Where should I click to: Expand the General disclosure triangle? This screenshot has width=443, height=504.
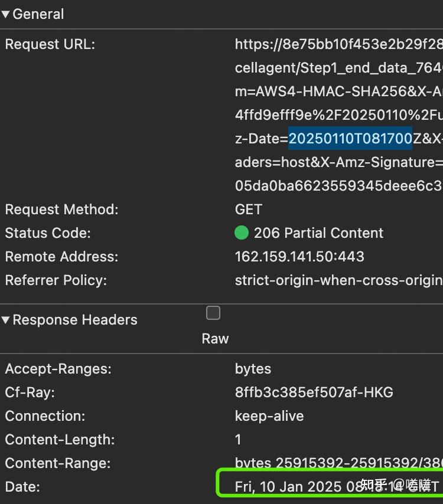point(6,14)
